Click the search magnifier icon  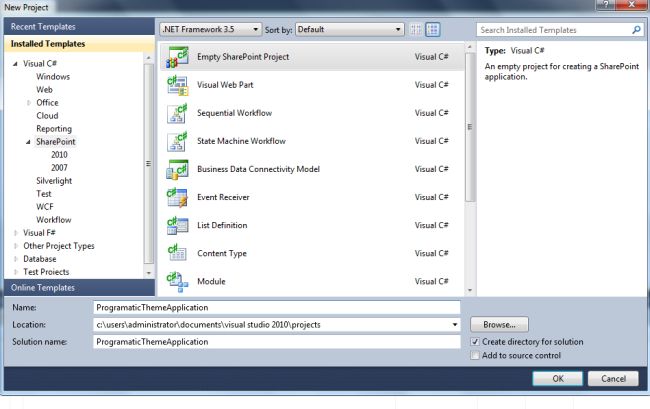[636, 30]
